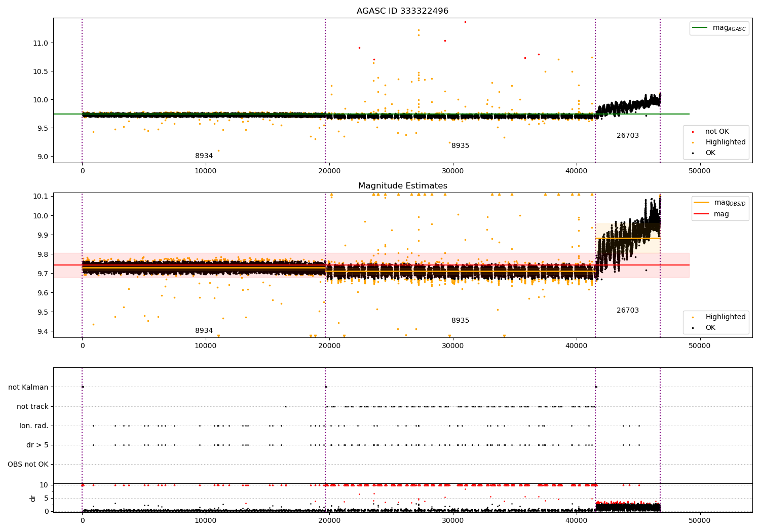
Task: Click the plot title AGASC ID 333322496
Action: (x=402, y=11)
